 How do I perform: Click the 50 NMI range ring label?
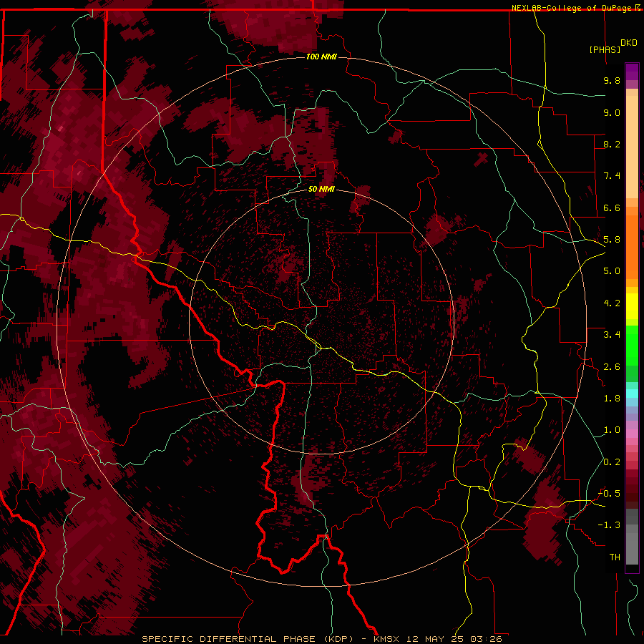coord(321,189)
